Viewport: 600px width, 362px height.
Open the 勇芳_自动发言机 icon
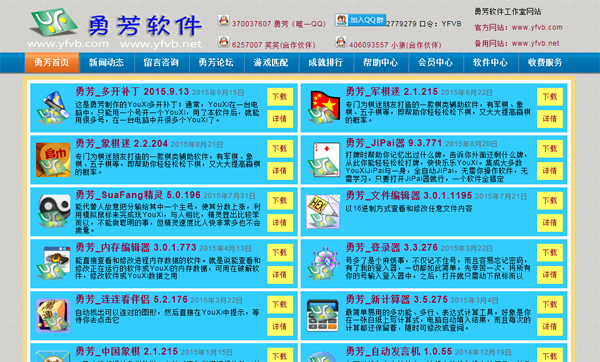pos(324,356)
